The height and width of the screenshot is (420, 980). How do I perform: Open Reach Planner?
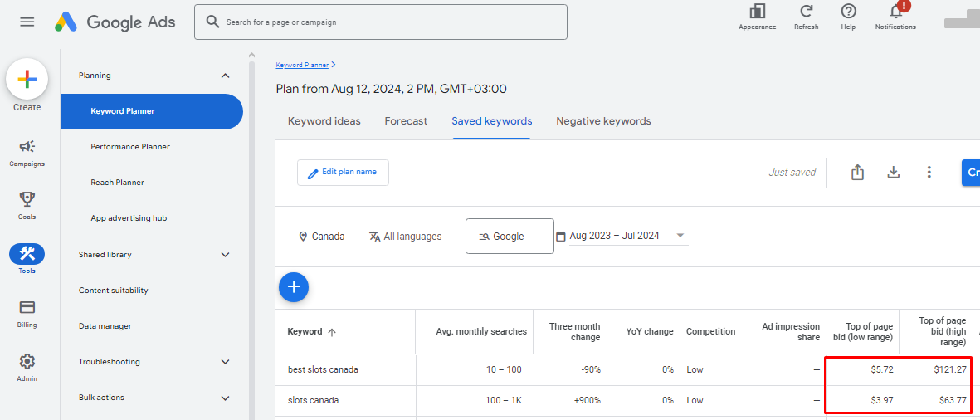[117, 183]
